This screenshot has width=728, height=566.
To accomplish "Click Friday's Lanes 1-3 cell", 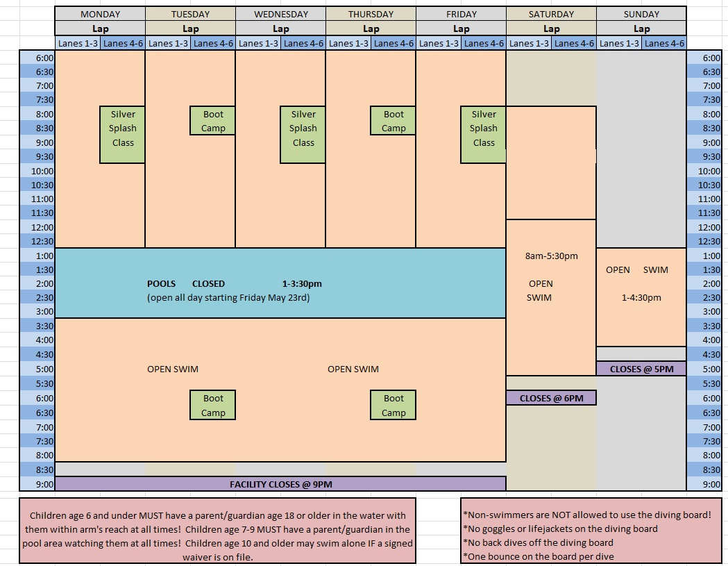I will [x=439, y=43].
